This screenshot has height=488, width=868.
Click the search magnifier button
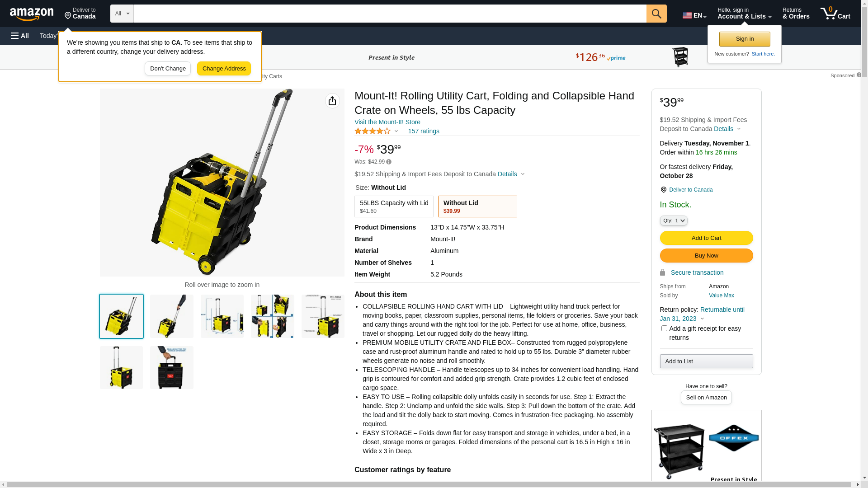(656, 14)
